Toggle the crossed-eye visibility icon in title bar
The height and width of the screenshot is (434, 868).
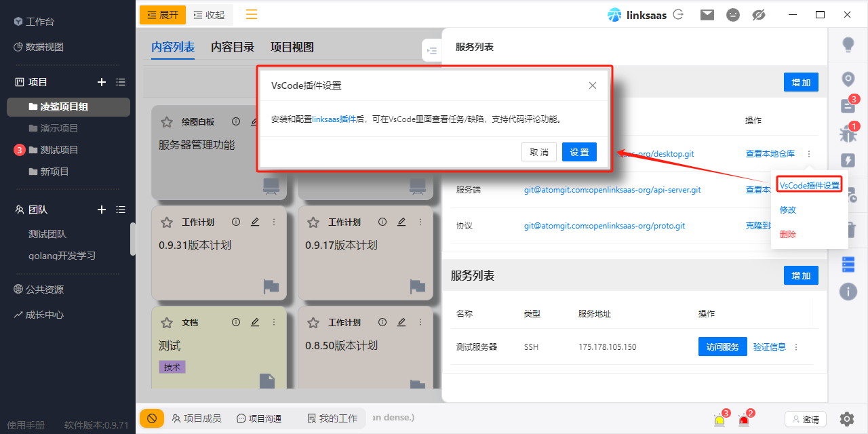pyautogui.click(x=759, y=14)
